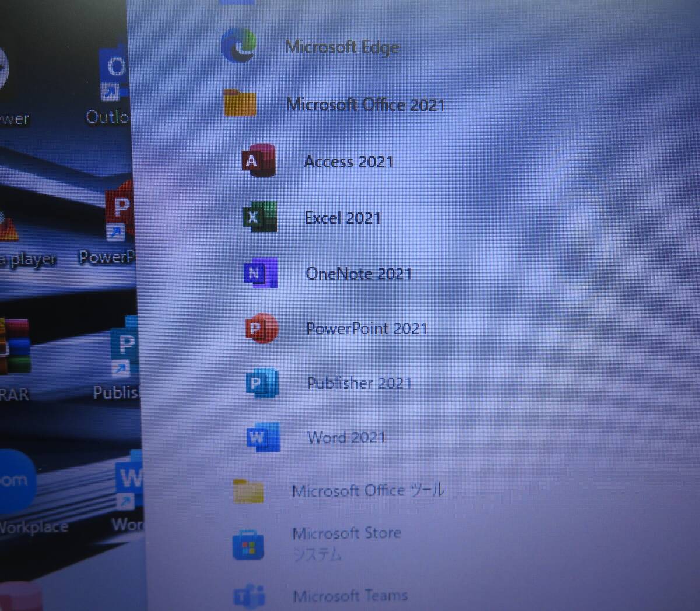Open the Microsoft Store bag icon
This screenshot has height=611, width=700.
pos(249,544)
